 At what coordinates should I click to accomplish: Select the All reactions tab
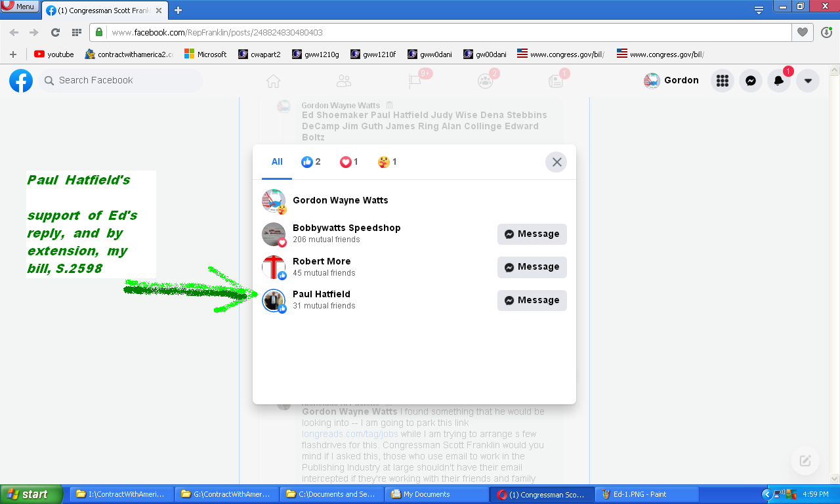click(277, 162)
